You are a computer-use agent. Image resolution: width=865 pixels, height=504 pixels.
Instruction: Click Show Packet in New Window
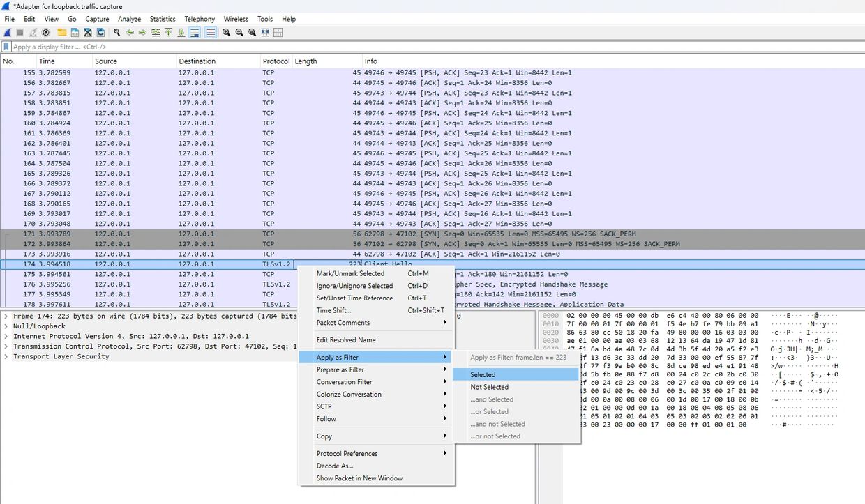[x=359, y=478]
